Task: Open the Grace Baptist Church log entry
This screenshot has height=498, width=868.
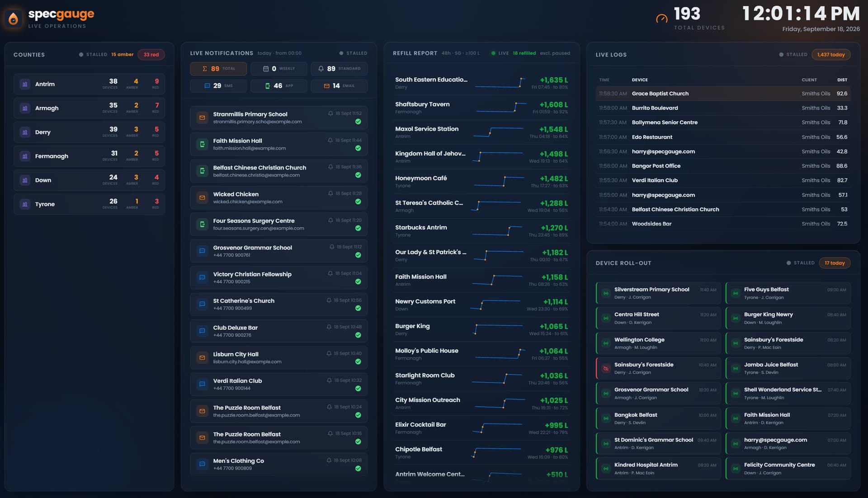Action: pyautogui.click(x=723, y=94)
